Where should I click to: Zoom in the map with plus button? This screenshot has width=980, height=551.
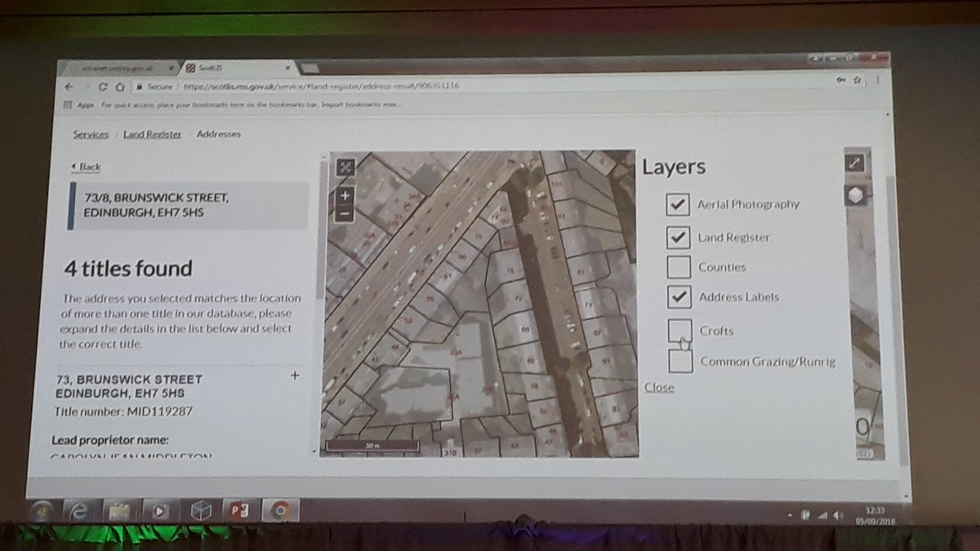pyautogui.click(x=345, y=196)
